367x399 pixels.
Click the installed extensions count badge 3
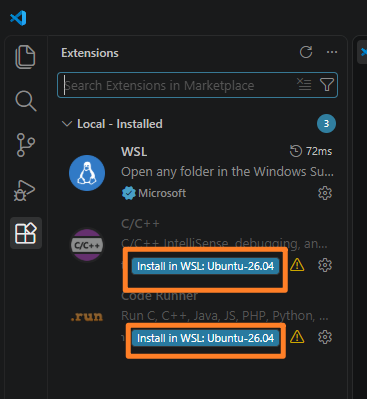tap(326, 124)
